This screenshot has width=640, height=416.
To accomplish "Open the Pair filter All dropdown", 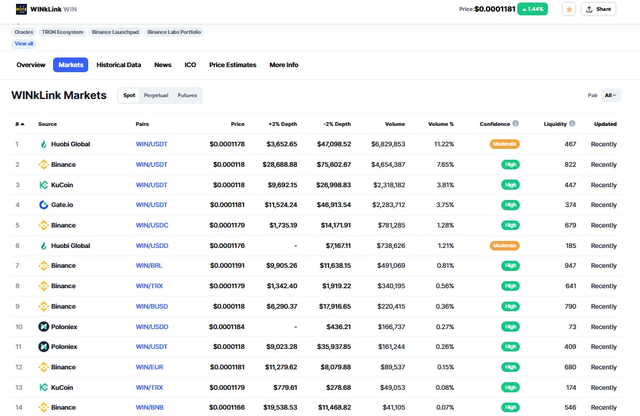I will point(611,96).
